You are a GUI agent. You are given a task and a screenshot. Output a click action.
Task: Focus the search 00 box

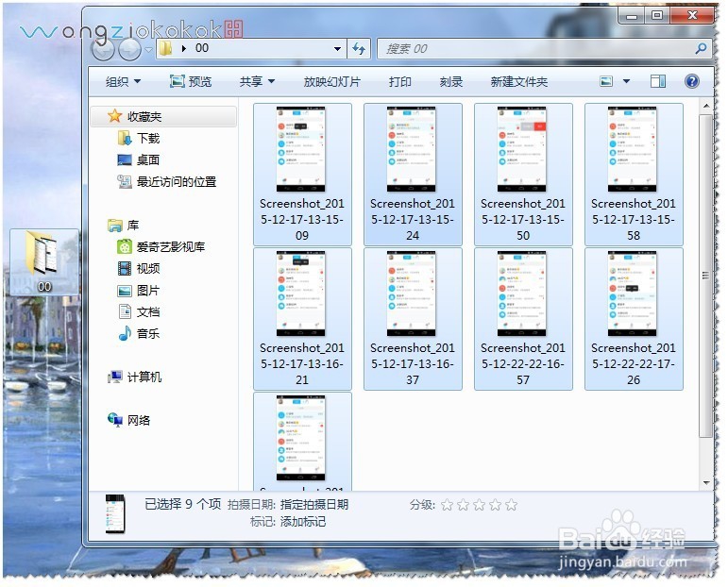pyautogui.click(x=543, y=49)
